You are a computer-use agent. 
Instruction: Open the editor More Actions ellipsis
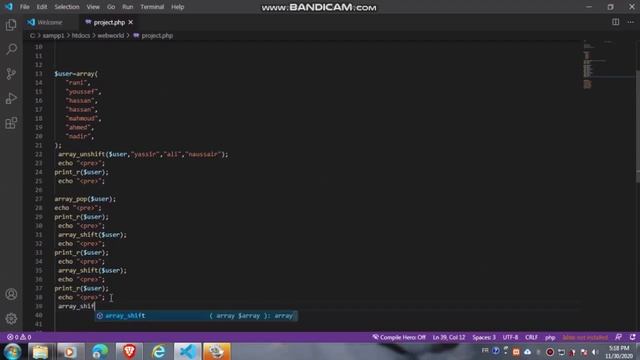tap(631, 22)
